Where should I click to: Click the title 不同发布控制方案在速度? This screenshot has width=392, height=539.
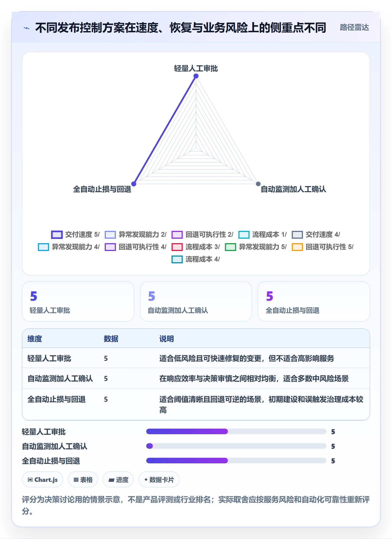click(x=181, y=28)
